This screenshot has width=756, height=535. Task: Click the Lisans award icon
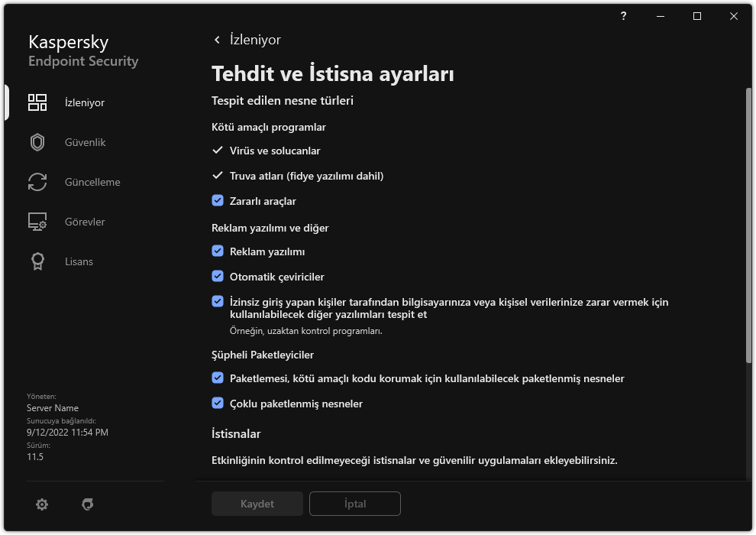(37, 262)
